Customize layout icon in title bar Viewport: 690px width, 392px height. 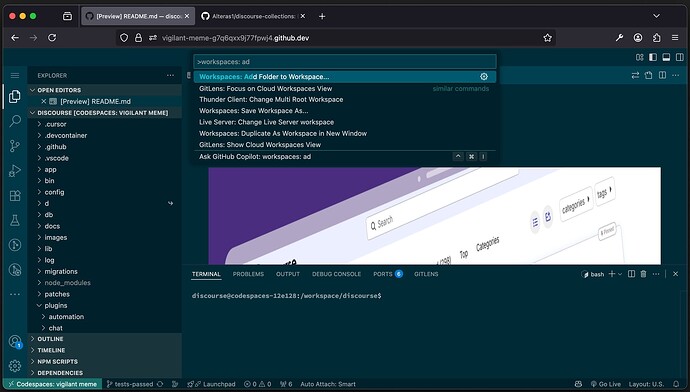(640, 57)
